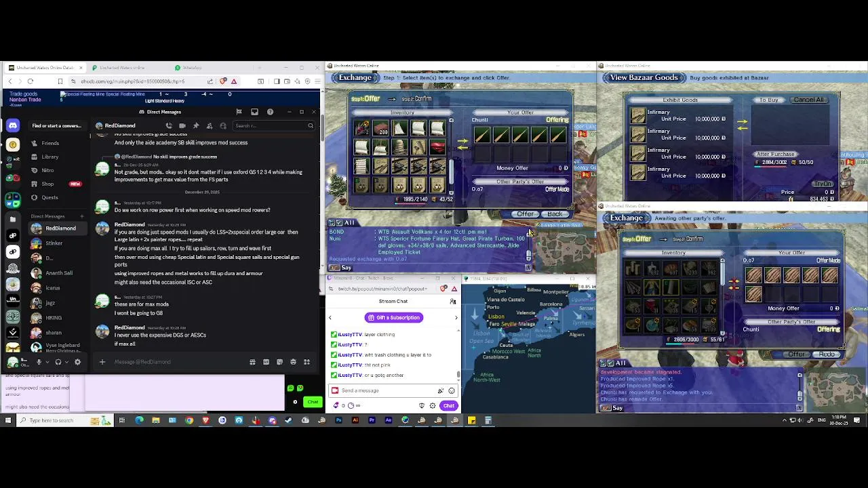Open Chrome from the taskbar
The width and height of the screenshot is (868, 488).
pyautogui.click(x=189, y=420)
